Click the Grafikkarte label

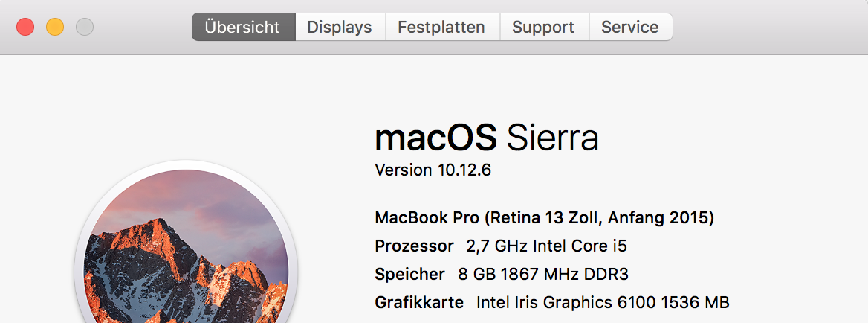point(419,303)
